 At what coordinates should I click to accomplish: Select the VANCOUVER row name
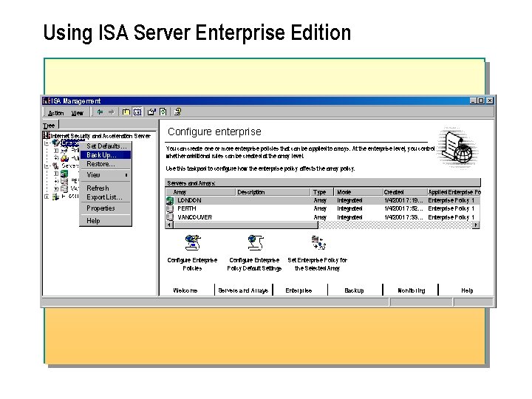195,217
